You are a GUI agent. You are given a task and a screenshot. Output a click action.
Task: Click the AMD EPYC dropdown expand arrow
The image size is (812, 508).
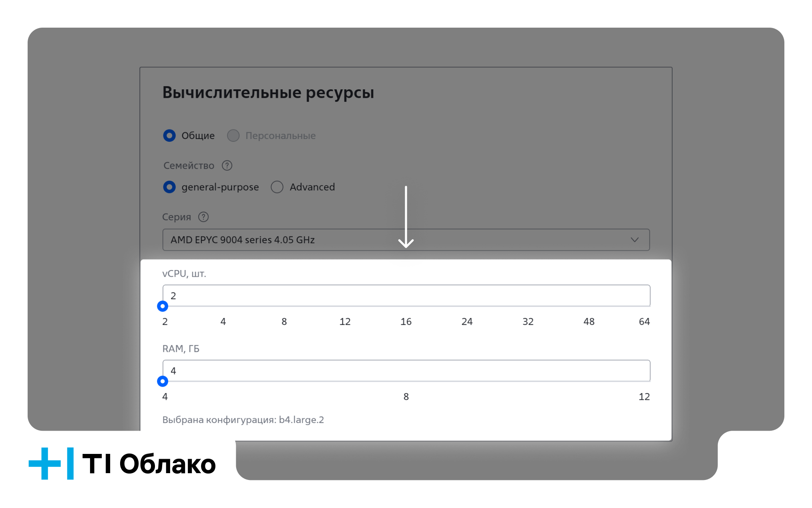(635, 239)
